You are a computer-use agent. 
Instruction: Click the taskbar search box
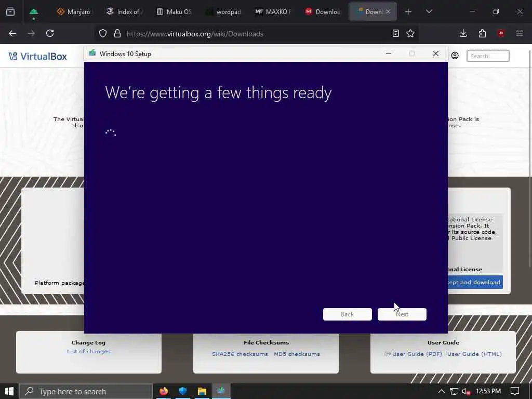(86, 391)
